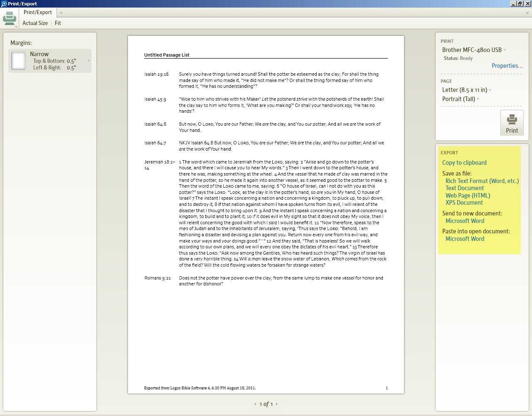Save as Web Page (HTML)
The height and width of the screenshot is (416, 532).
pyautogui.click(x=468, y=196)
